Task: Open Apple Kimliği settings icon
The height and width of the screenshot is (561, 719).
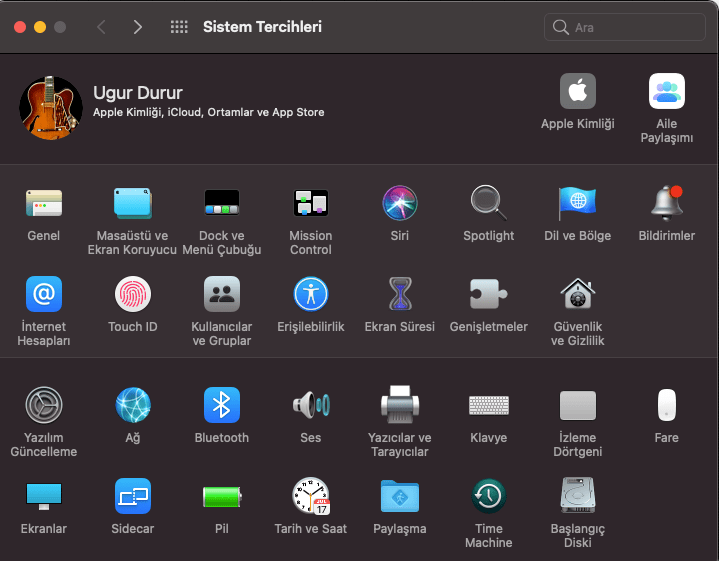Action: [x=577, y=91]
